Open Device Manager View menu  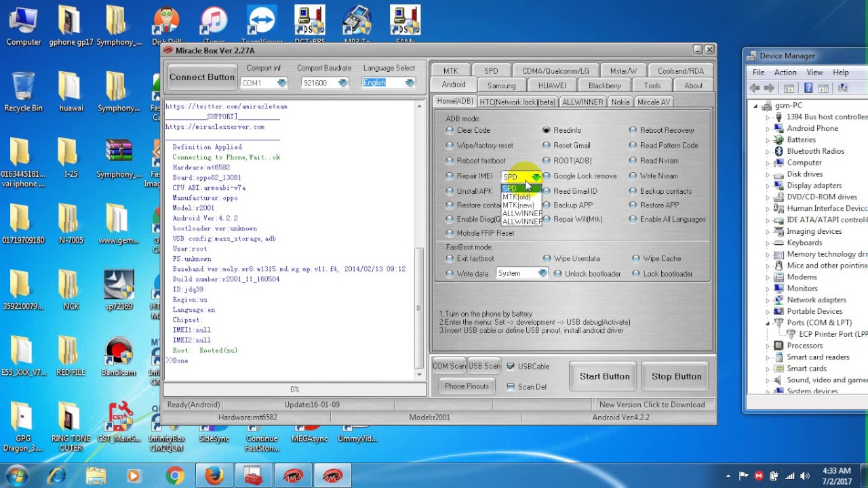814,73
